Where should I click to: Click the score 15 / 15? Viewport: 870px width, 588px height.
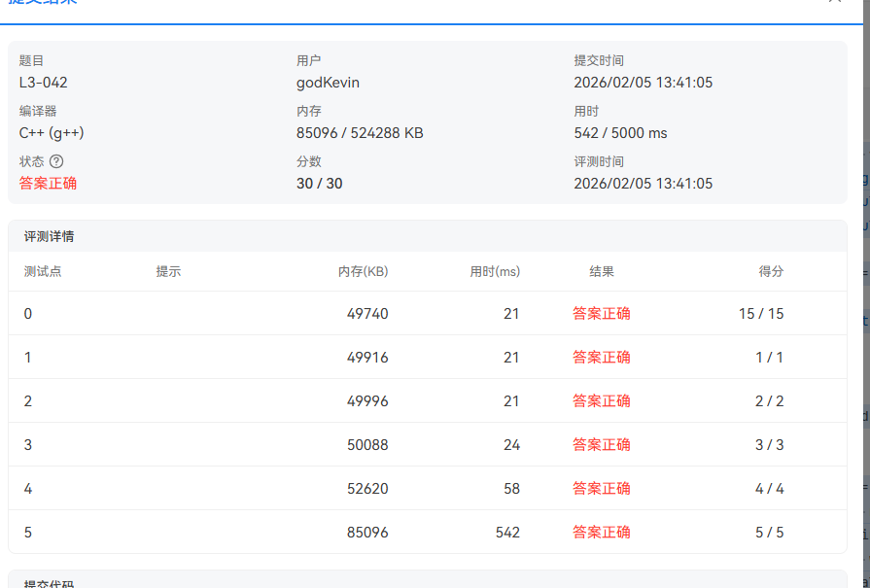click(x=761, y=314)
